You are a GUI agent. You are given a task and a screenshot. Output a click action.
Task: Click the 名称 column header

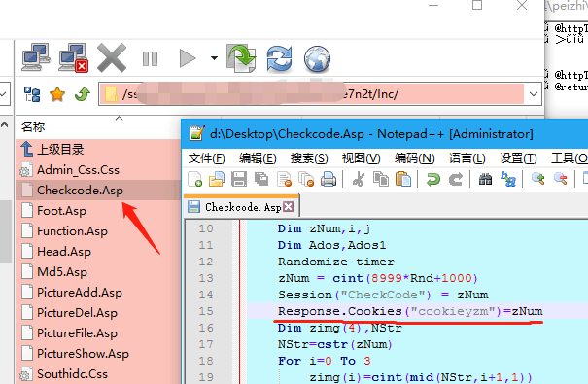click(33, 126)
